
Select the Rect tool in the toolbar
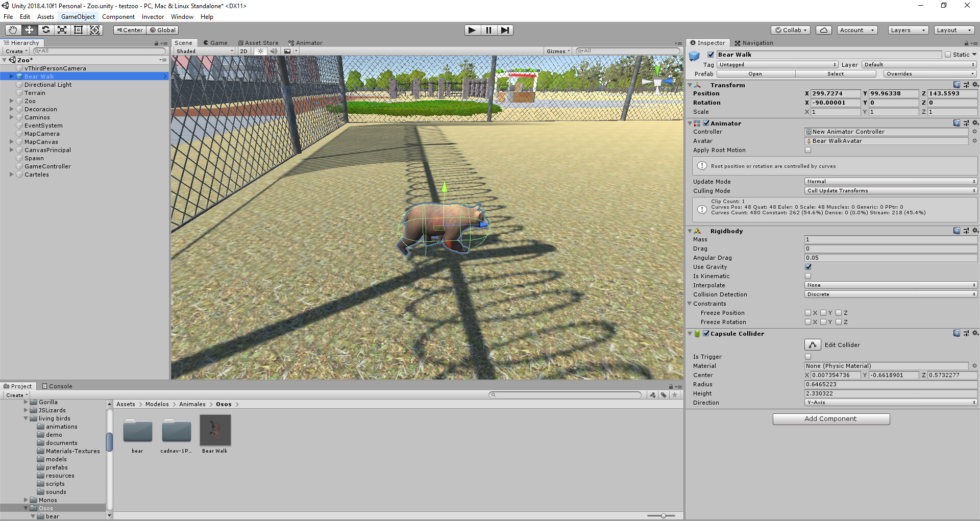point(78,30)
